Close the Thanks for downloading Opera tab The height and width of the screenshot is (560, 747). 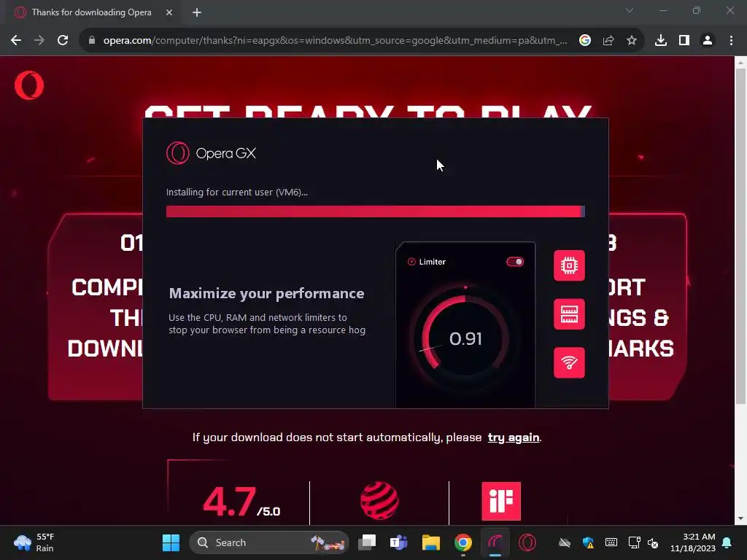click(169, 12)
